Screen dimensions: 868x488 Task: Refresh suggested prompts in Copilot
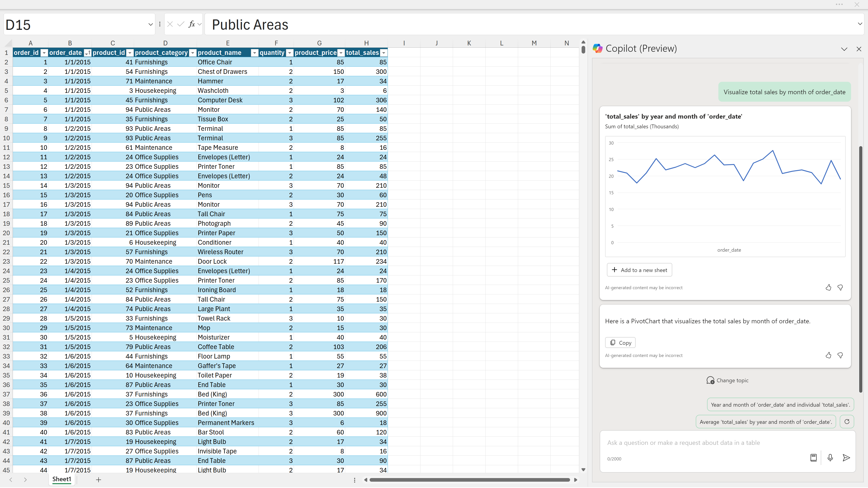[x=847, y=422]
